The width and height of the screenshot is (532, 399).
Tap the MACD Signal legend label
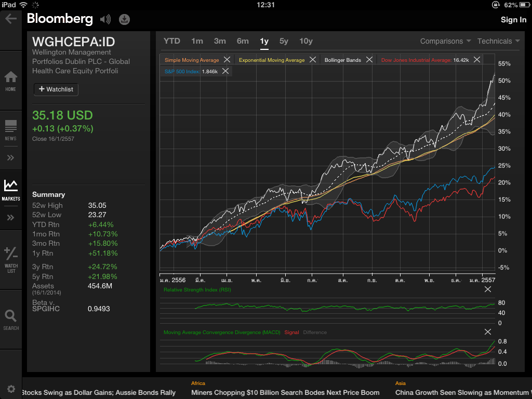click(291, 332)
